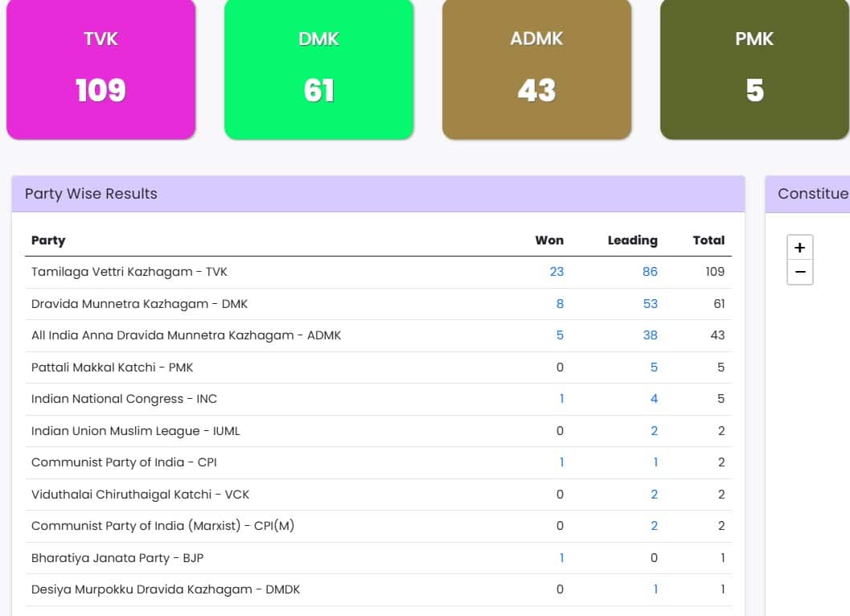Click DMK leading count 53
The image size is (850, 616).
click(650, 304)
